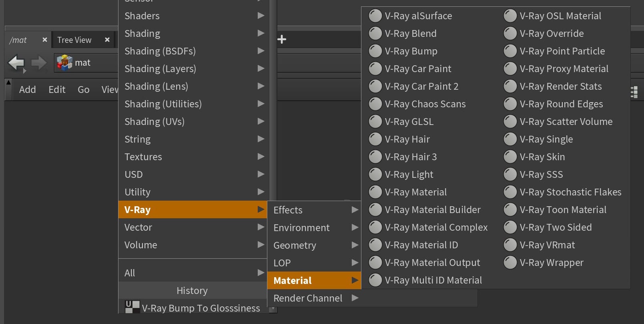Open the Go menu
The width and height of the screenshot is (644, 324).
pyautogui.click(x=84, y=90)
